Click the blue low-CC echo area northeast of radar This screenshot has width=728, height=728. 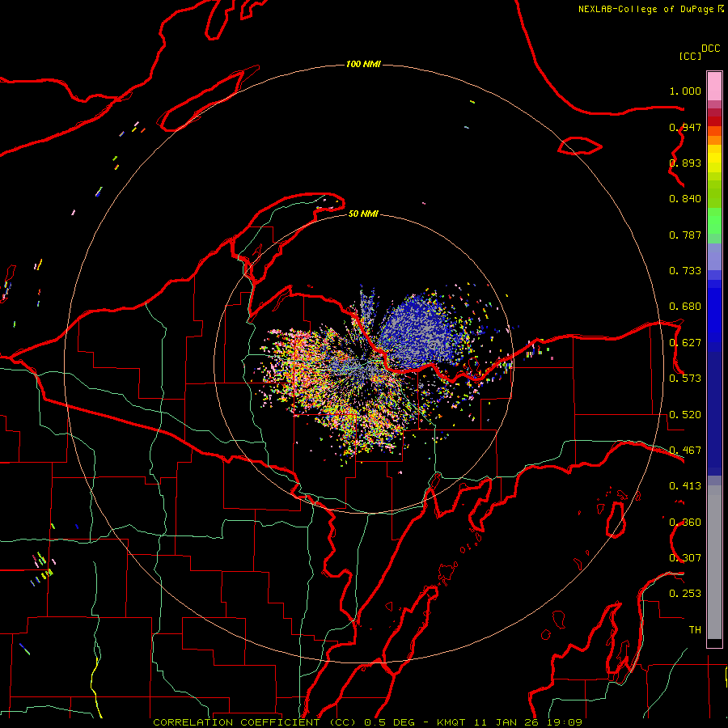(x=418, y=332)
